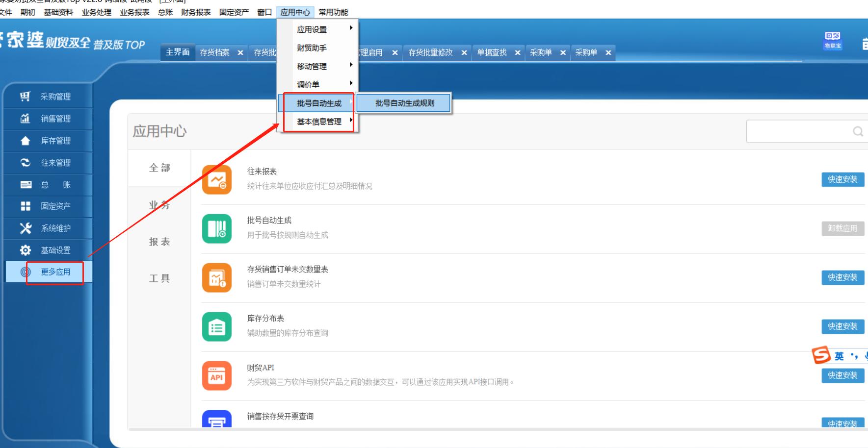Open the 业务处理 menu
Screen dimensions: 868x448
97,12
